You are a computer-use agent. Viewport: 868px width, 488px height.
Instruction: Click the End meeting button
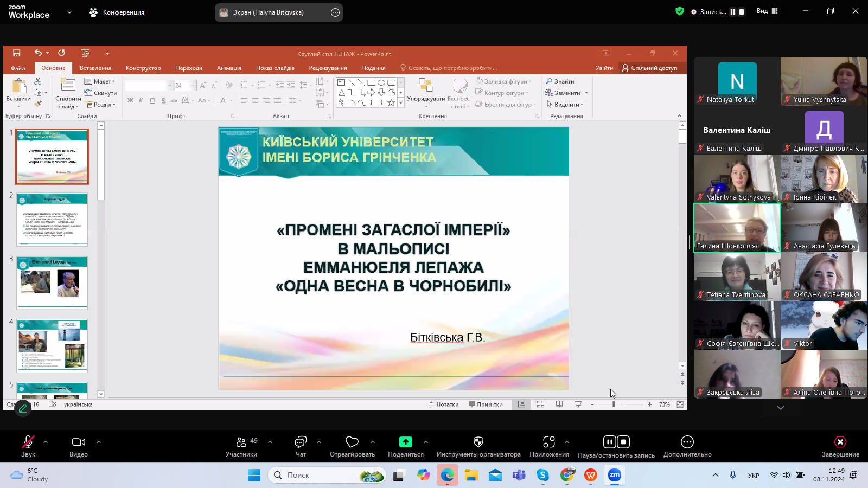click(840, 442)
